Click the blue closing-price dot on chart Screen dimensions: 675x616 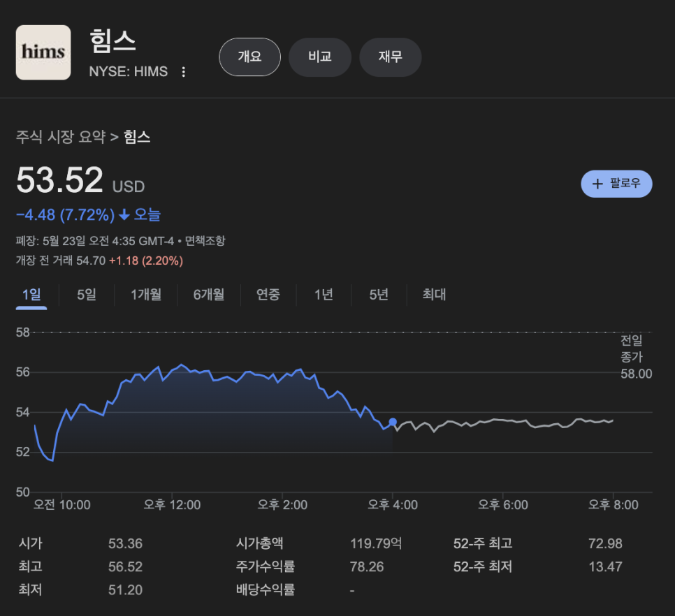[x=393, y=422]
